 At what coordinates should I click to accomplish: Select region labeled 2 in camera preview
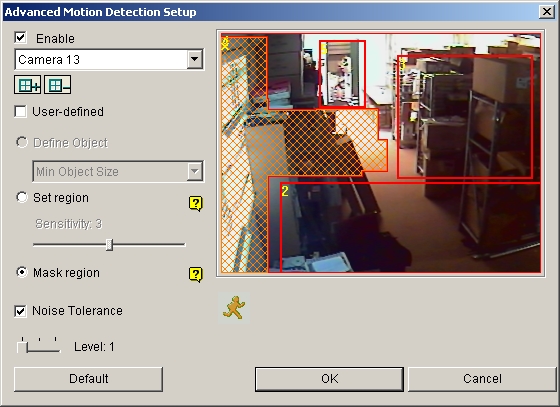point(411,227)
